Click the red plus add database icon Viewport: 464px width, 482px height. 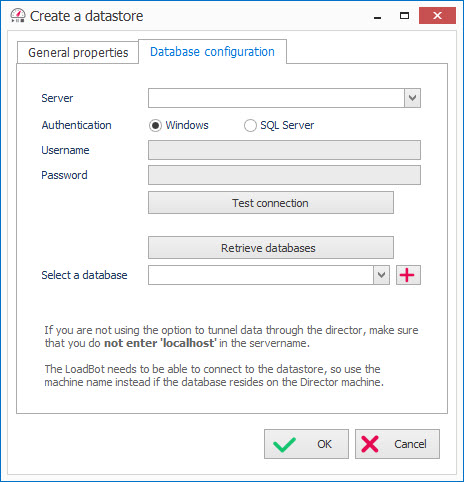coord(408,275)
